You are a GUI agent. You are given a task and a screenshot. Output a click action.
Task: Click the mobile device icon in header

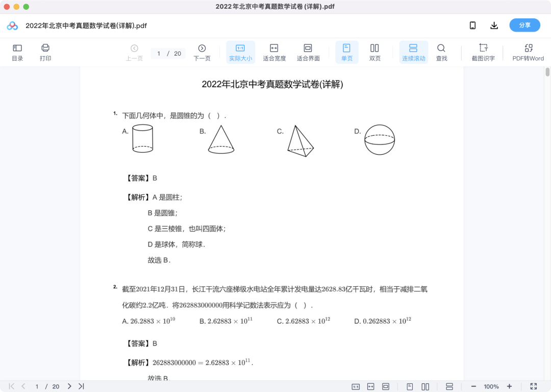pyautogui.click(x=472, y=26)
